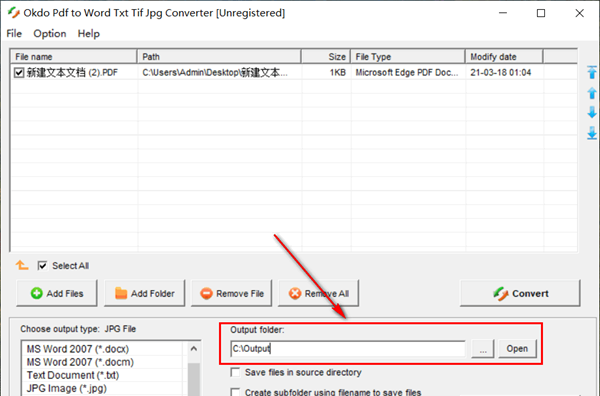
Task: Minimize the Okdo converter window
Action: tap(503, 13)
